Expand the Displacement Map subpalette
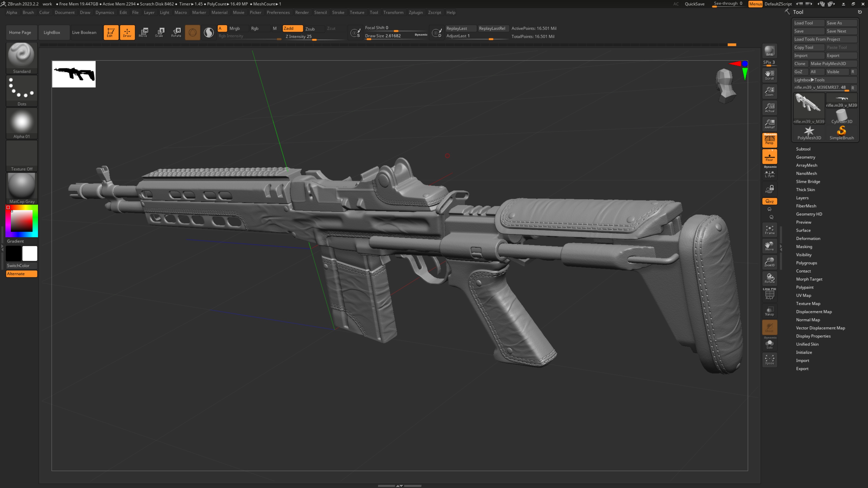This screenshot has height=488, width=868. click(x=814, y=312)
